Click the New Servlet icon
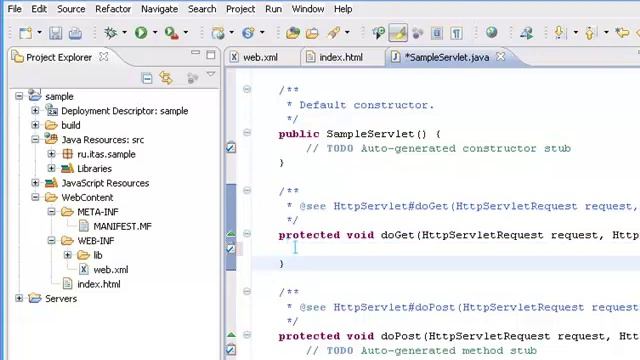Screen dimensions: 640x360 coord(248,33)
